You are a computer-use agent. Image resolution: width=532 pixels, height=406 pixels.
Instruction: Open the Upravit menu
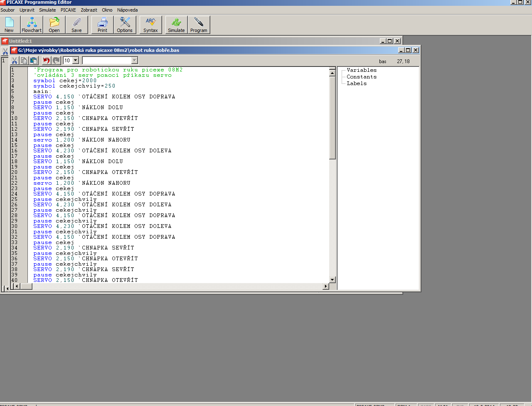(x=27, y=10)
